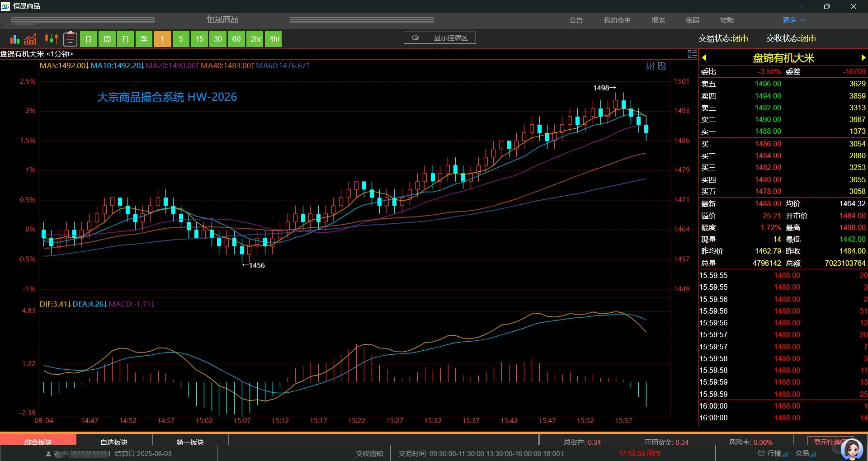Select the 5 minute period

coord(181,39)
